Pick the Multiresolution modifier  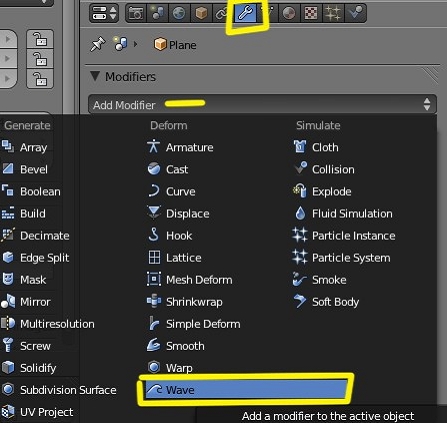pyautogui.click(x=48, y=324)
